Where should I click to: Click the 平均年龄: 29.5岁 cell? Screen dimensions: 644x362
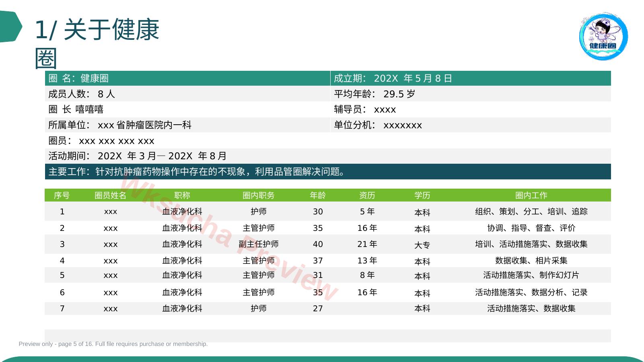pos(471,94)
